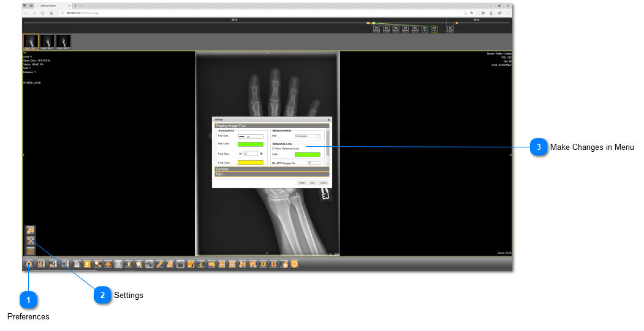Click the green-highlighted study marker on timeline
Image resolution: width=644 pixels, height=331 pixels.
[434, 29]
